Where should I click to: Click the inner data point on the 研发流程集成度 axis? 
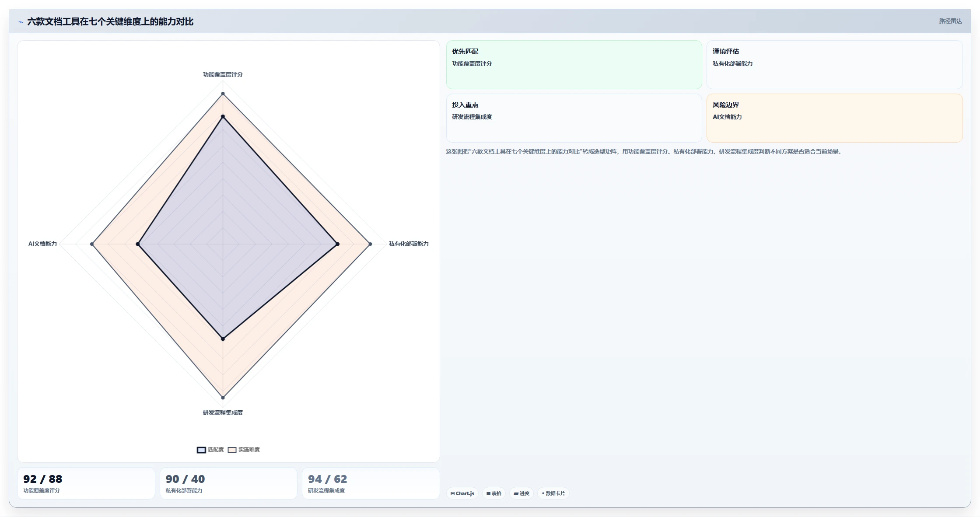coord(223,339)
